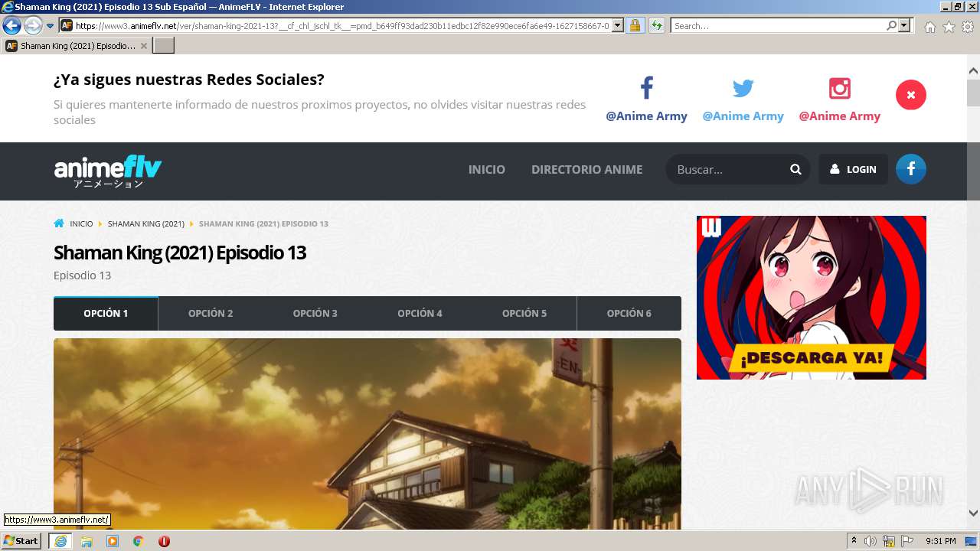Click the AnimeFLV logo
The height and width of the screenshot is (551, 980).
click(x=108, y=171)
